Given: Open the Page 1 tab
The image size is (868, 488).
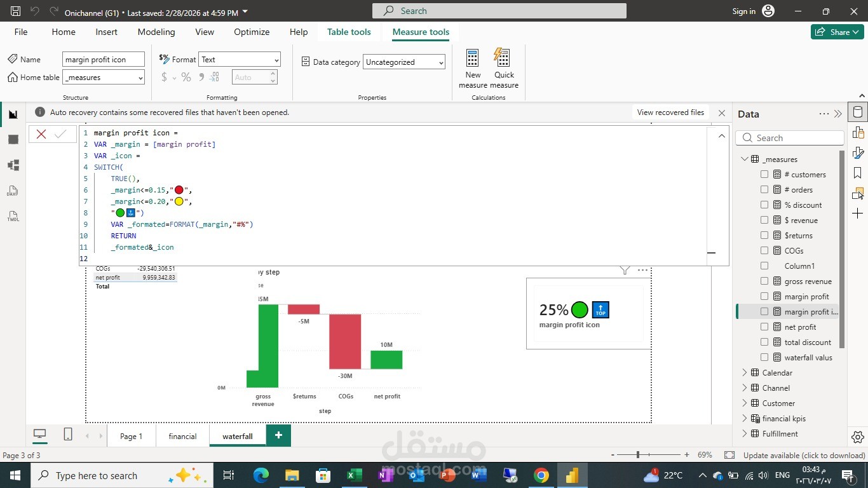Looking at the screenshot, I should pyautogui.click(x=132, y=437).
